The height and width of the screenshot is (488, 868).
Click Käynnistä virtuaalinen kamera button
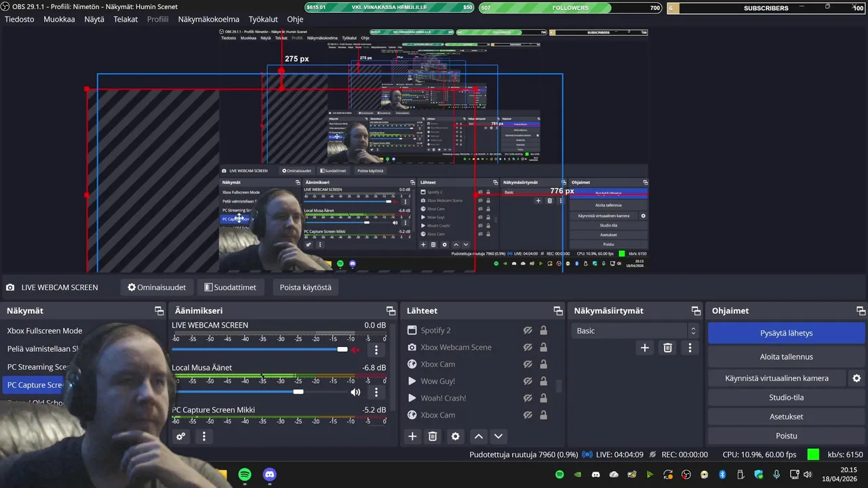pyautogui.click(x=776, y=378)
